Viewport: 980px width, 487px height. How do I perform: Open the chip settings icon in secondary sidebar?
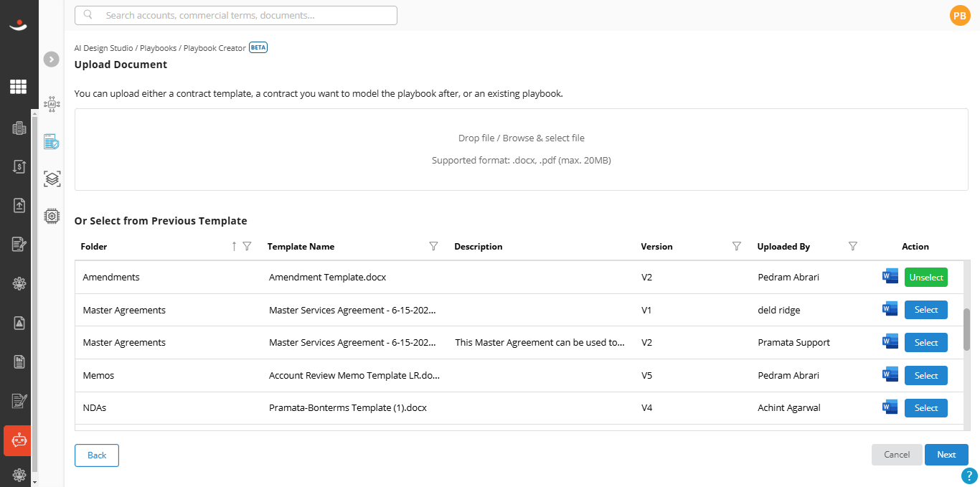click(x=52, y=215)
